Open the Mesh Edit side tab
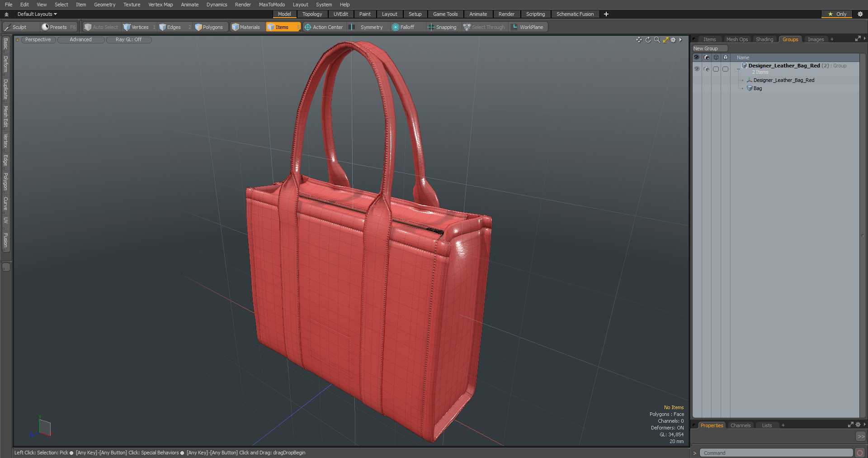This screenshot has width=868, height=458. [x=6, y=117]
